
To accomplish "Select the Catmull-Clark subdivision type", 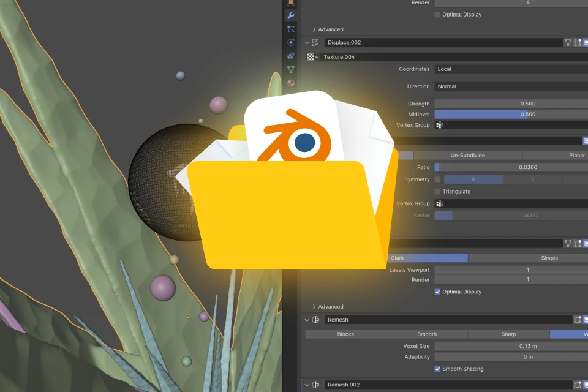I will 428,258.
